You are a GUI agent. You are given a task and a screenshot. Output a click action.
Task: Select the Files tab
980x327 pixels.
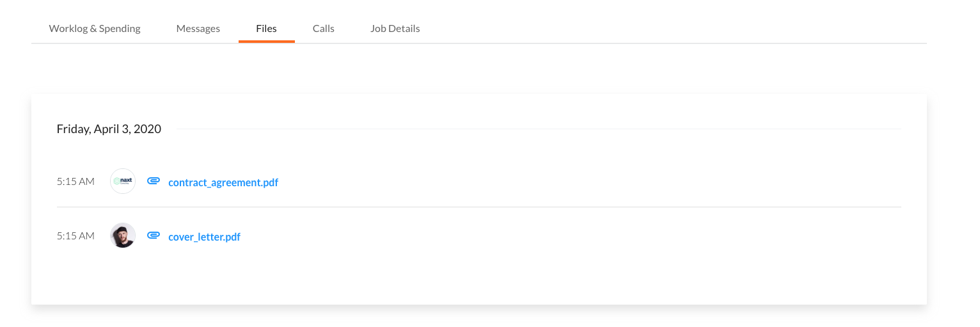pos(266,28)
